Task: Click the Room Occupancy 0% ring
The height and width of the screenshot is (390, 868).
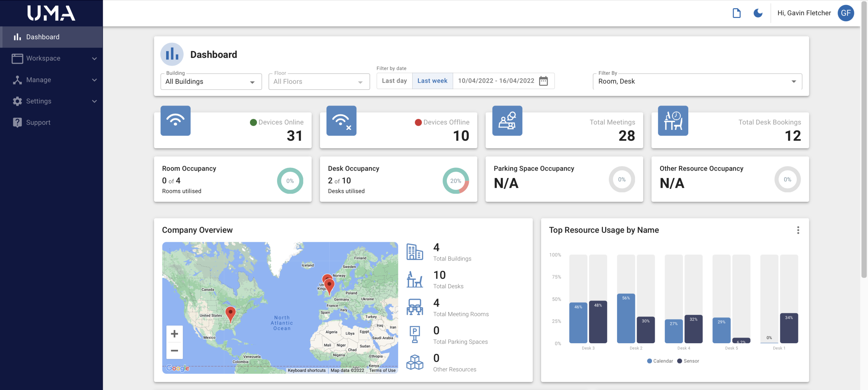Action: (x=290, y=181)
